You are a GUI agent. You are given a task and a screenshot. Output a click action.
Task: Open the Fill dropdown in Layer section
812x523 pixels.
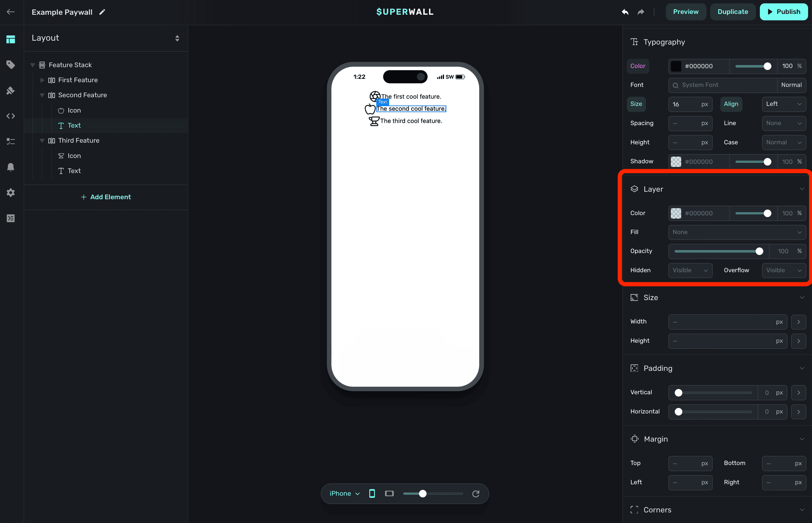[736, 232]
